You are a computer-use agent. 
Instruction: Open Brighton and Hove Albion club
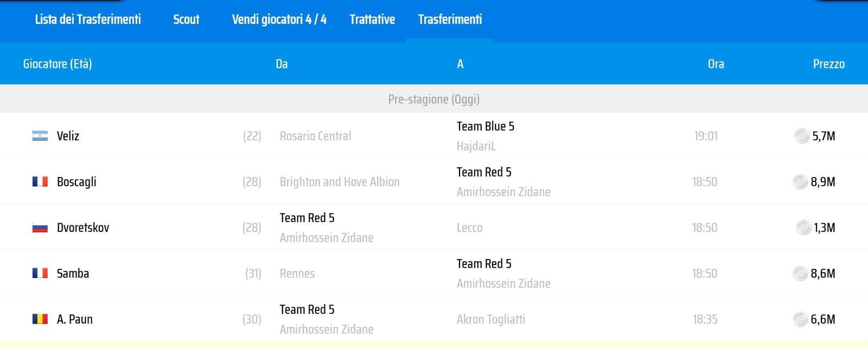click(340, 182)
